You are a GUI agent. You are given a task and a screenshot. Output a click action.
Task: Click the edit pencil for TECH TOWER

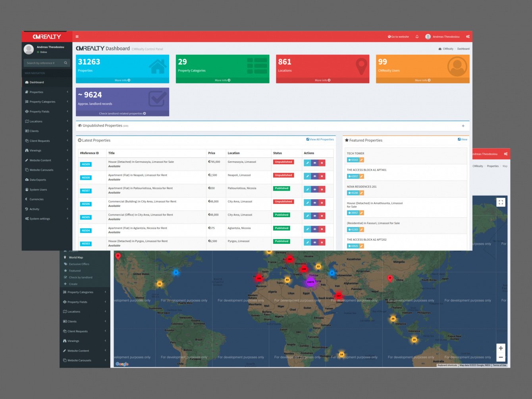click(x=362, y=160)
